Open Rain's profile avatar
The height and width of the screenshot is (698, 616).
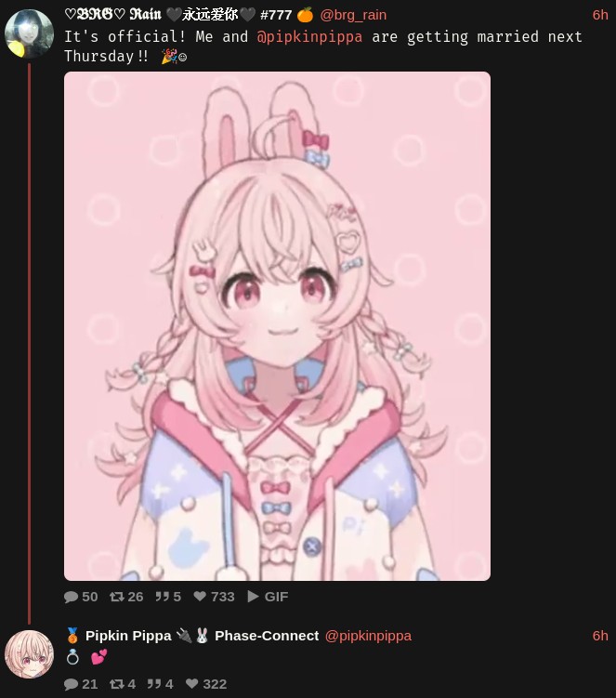click(x=29, y=33)
